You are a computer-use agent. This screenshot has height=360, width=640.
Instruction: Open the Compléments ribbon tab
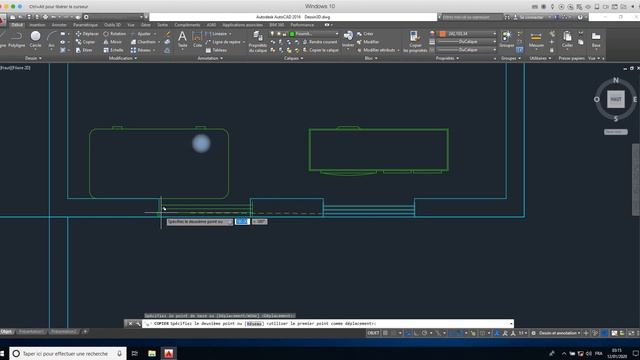point(187,25)
